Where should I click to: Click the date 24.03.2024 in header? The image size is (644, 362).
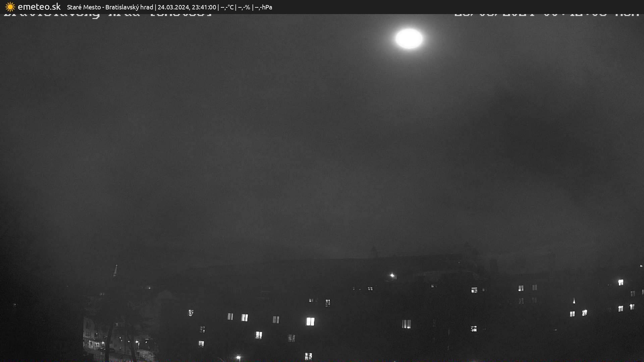click(173, 7)
